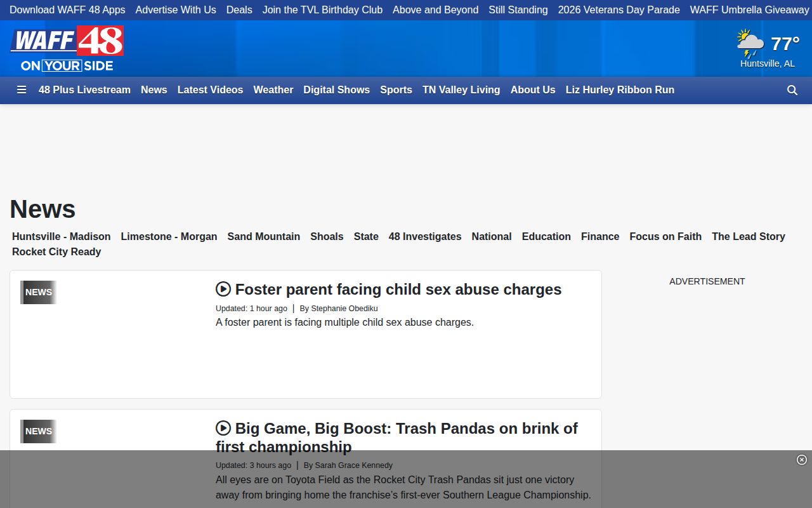Click Download WAFF 48 Apps link
The image size is (812, 508).
(x=67, y=10)
